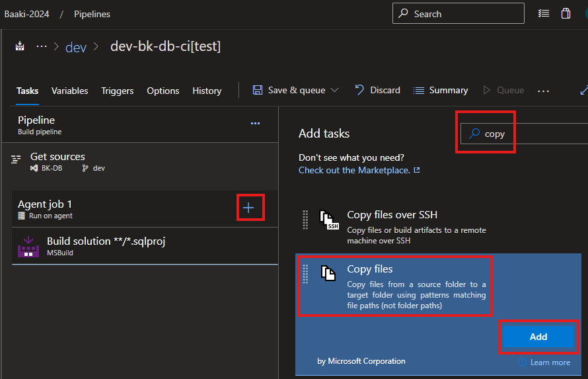The image size is (588, 379).
Task: Click Save & queue button
Action: [296, 90]
